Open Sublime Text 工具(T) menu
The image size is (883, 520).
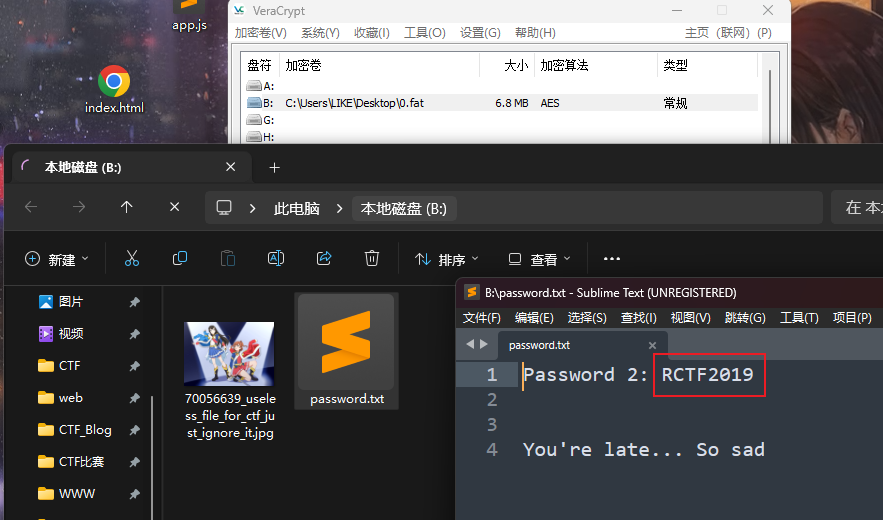(x=799, y=318)
